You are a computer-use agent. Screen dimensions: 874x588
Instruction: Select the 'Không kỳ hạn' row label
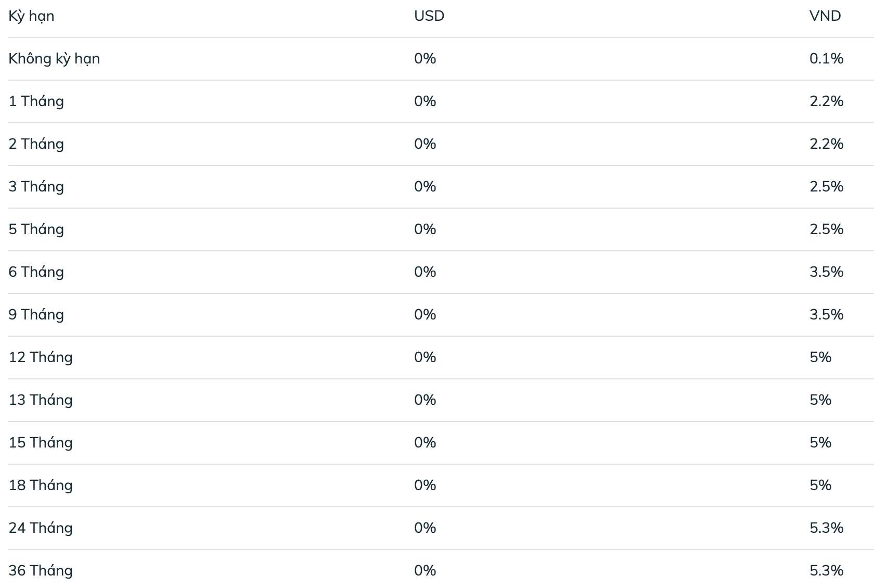(x=54, y=59)
